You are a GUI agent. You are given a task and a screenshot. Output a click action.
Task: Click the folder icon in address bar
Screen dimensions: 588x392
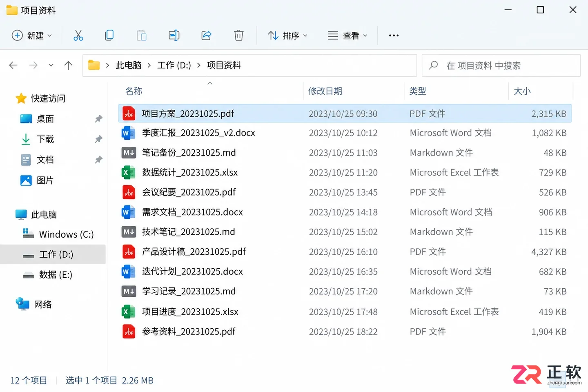pos(94,65)
